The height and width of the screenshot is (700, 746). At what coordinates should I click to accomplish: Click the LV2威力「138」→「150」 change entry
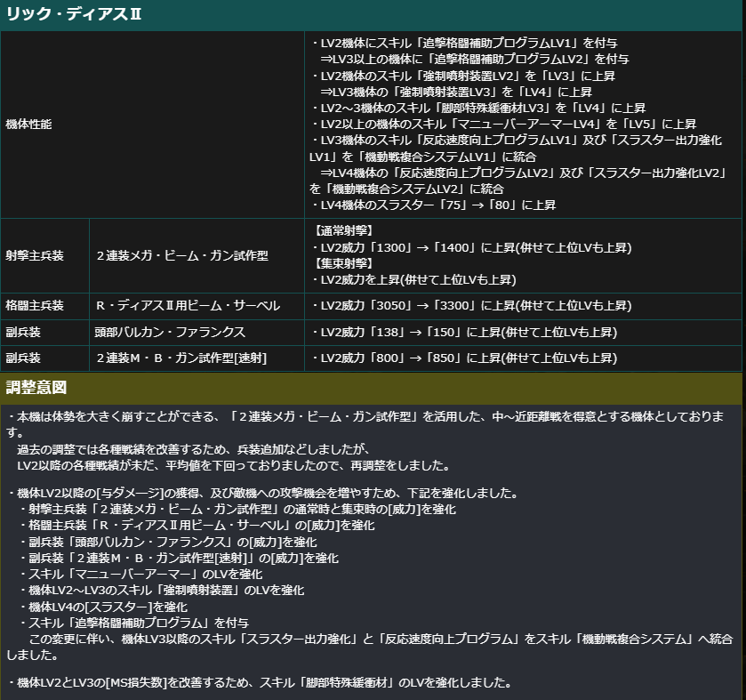coord(463,332)
